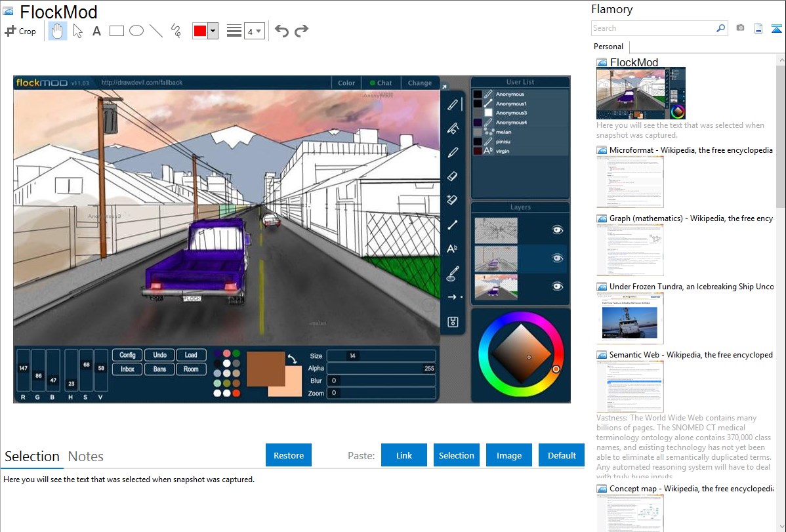Click the Selection paste button
The width and height of the screenshot is (786, 532).
(456, 455)
